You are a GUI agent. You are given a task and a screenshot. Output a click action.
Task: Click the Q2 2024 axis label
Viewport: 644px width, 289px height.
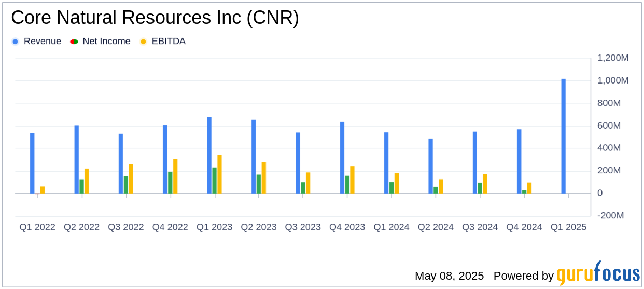[x=436, y=227]
